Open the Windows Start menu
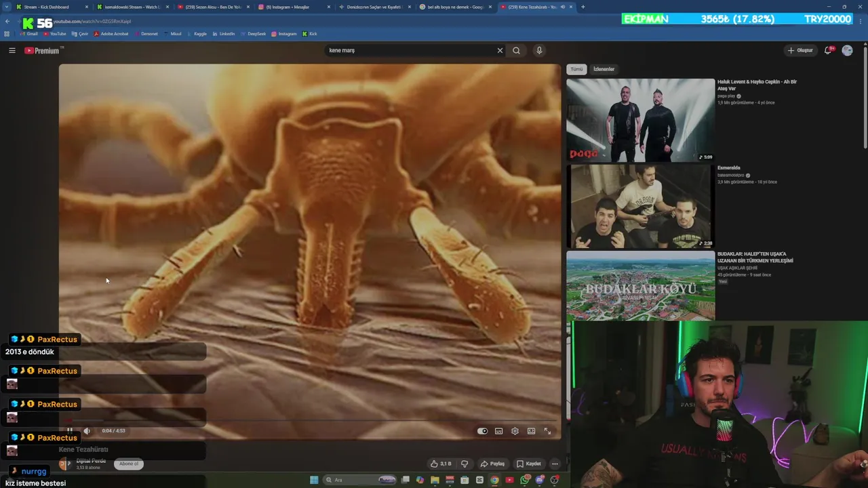Screen dimensions: 868x488 tap(314, 480)
